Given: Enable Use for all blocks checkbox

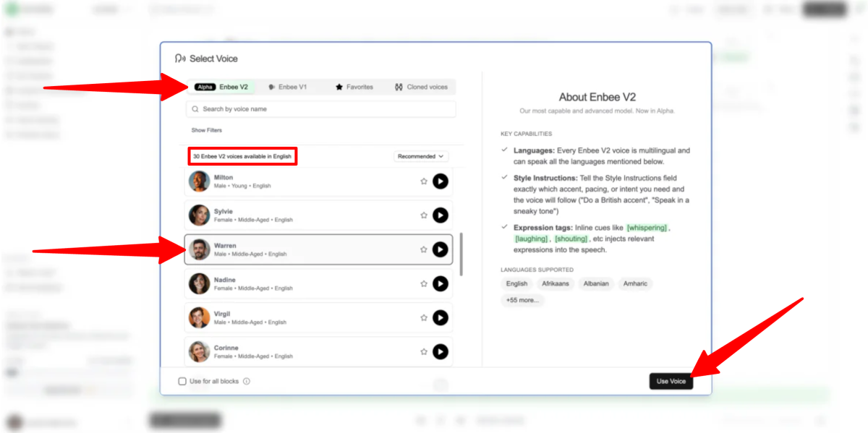Looking at the screenshot, I should click(182, 381).
